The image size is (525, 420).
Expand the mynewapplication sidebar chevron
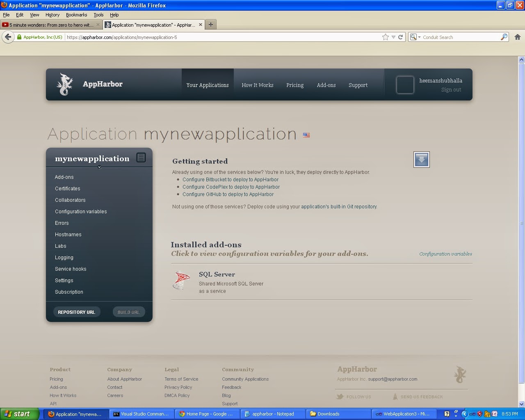99,167
